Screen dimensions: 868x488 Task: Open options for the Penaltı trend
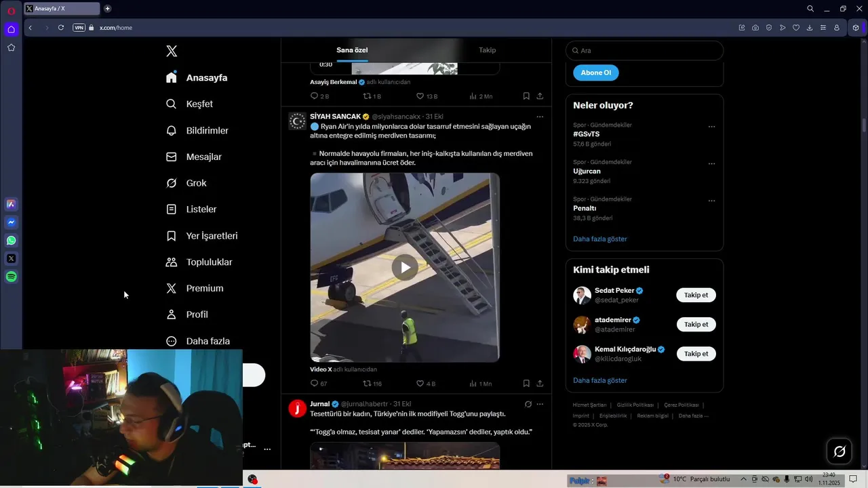click(x=711, y=201)
